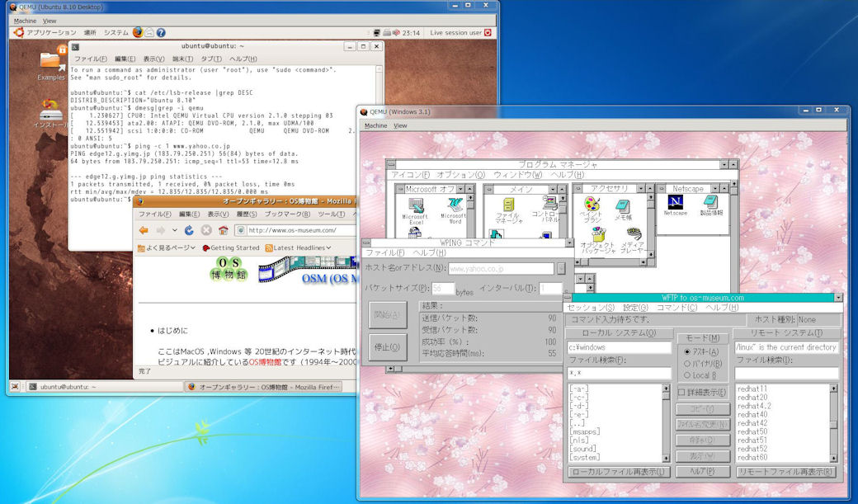Click Firefox reload button
858x504 pixels.
point(189,230)
